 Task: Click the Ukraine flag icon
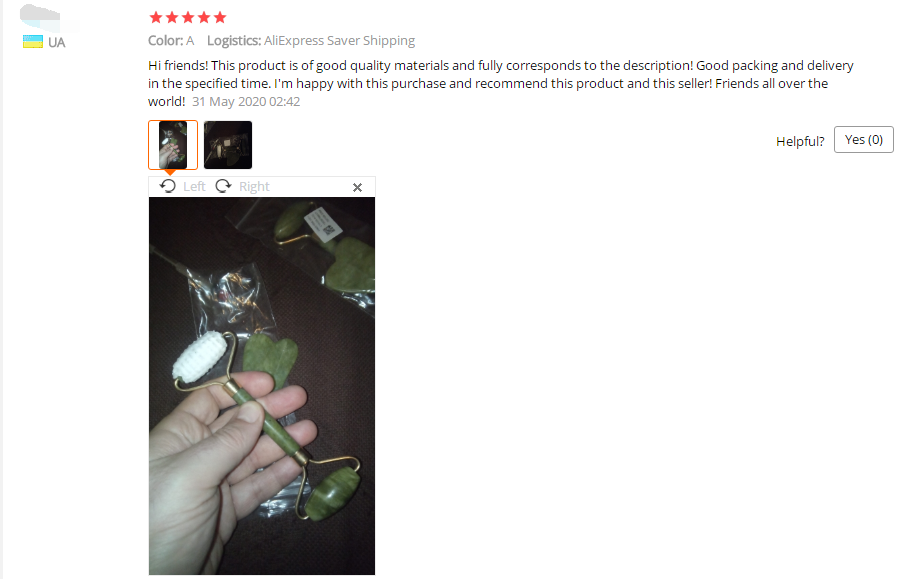click(33, 42)
